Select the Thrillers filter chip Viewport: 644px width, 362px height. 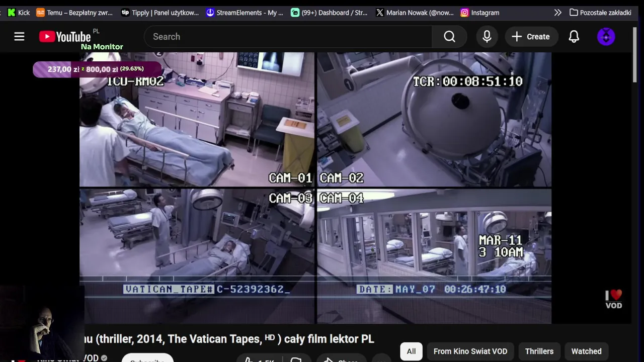point(539,351)
